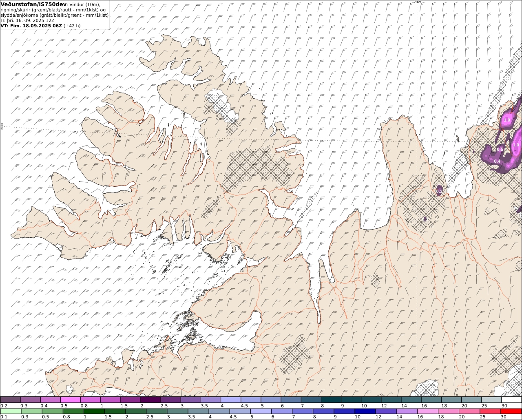Click lower legend value label '9'
This screenshot has width=522, height=420.
point(335,417)
